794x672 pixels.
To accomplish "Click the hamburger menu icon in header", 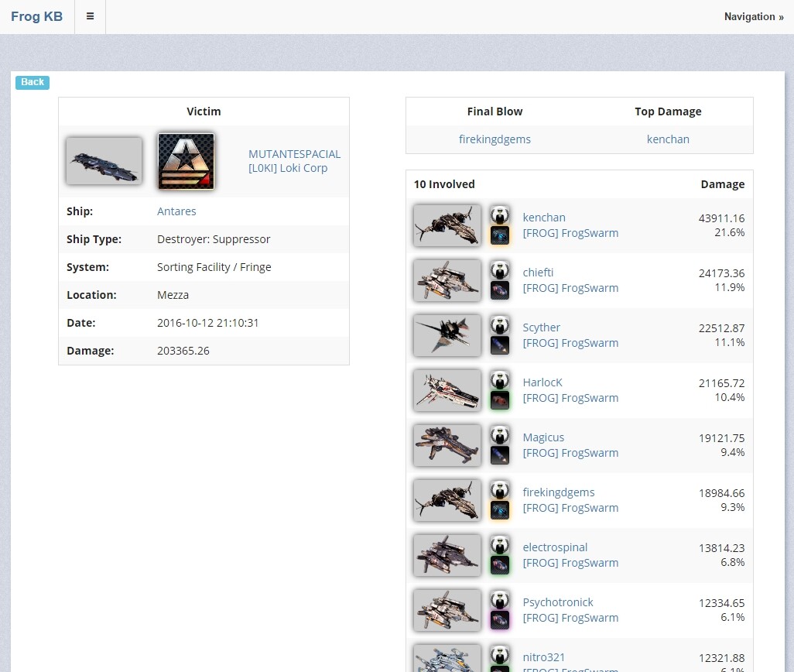I will click(x=90, y=16).
